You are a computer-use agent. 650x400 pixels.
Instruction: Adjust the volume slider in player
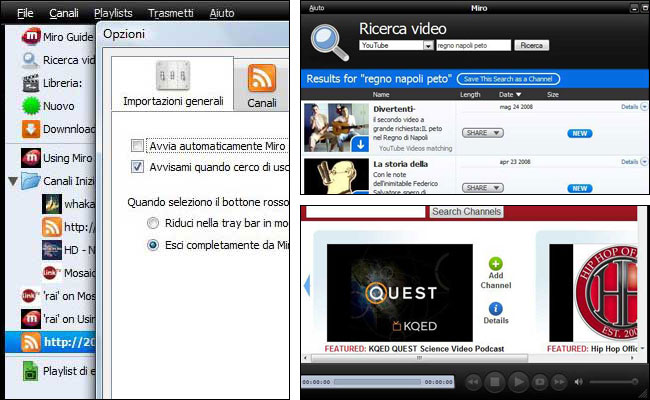610,381
